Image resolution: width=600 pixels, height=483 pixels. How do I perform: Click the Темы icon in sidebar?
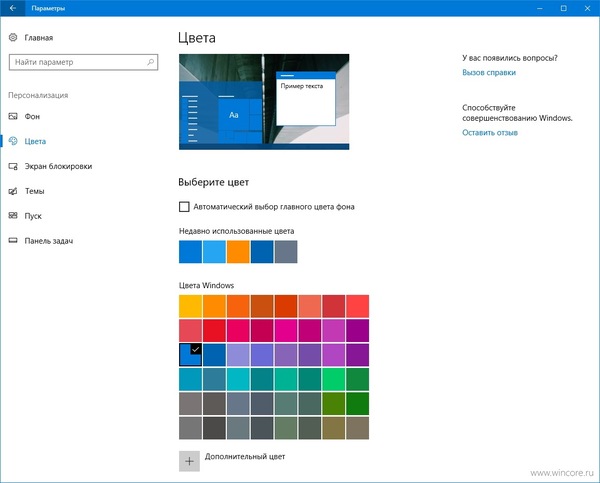[x=13, y=191]
